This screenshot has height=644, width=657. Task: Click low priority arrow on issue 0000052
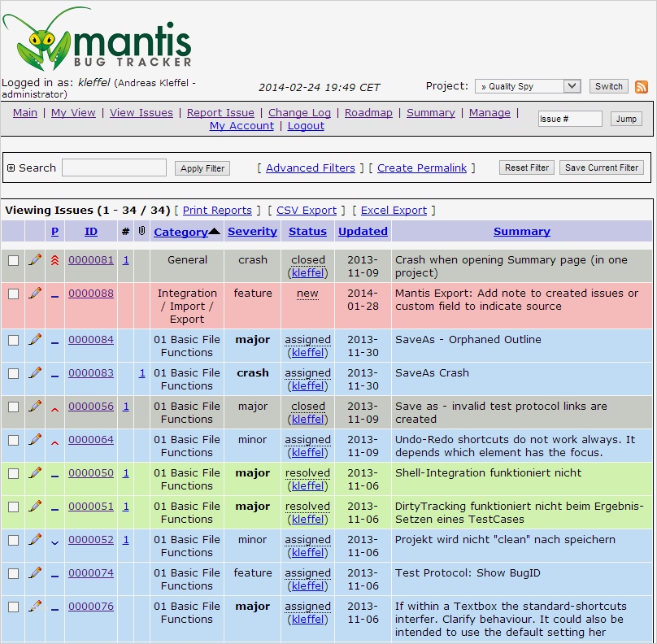point(54,542)
